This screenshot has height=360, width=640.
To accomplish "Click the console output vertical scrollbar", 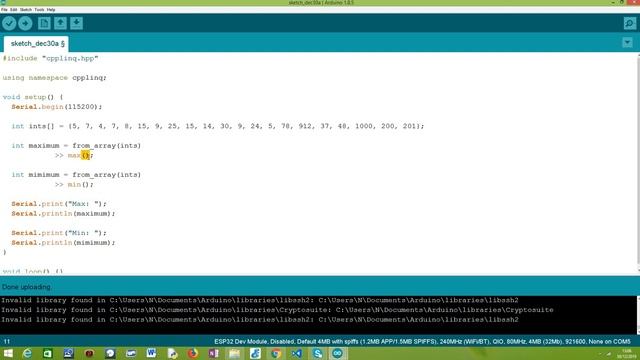I will click(638, 315).
